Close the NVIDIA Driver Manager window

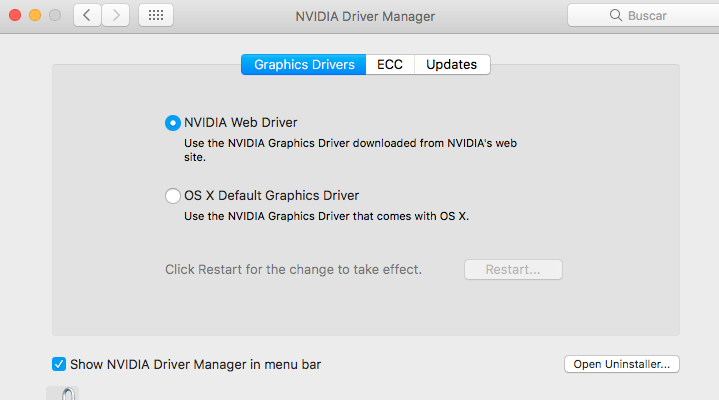pyautogui.click(x=15, y=15)
